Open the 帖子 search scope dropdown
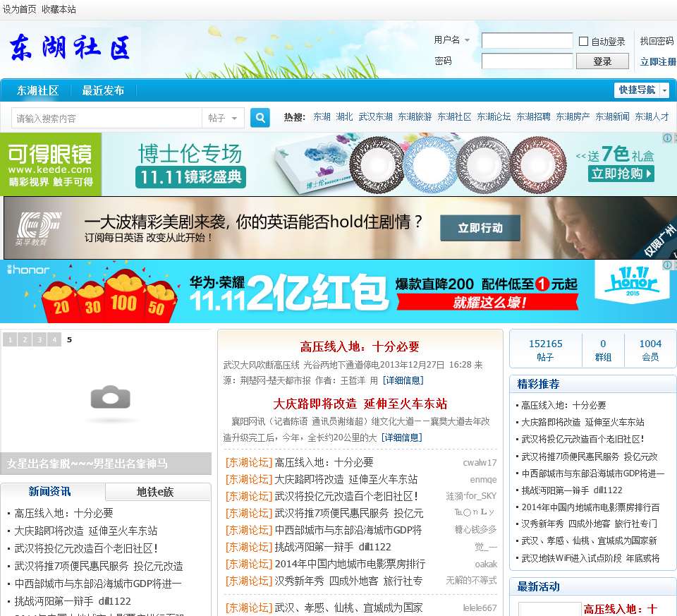Image resolution: width=677 pixels, height=616 pixels. 223,118
